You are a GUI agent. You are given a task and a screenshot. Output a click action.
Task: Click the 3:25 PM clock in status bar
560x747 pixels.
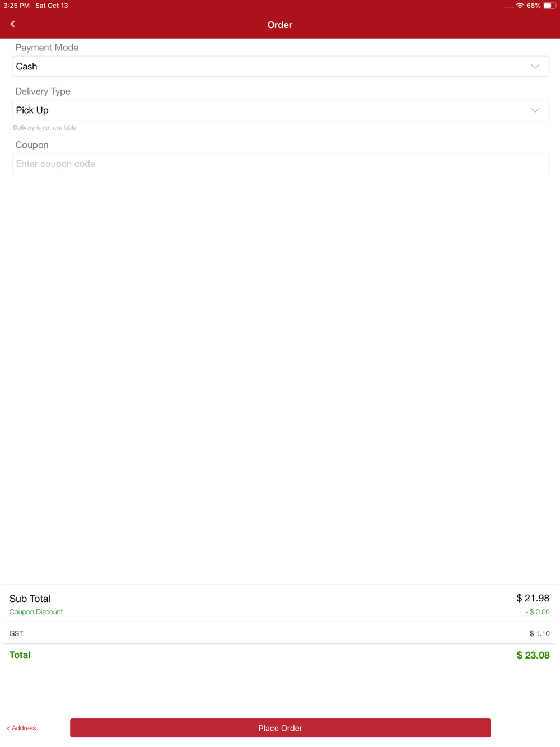17,6
